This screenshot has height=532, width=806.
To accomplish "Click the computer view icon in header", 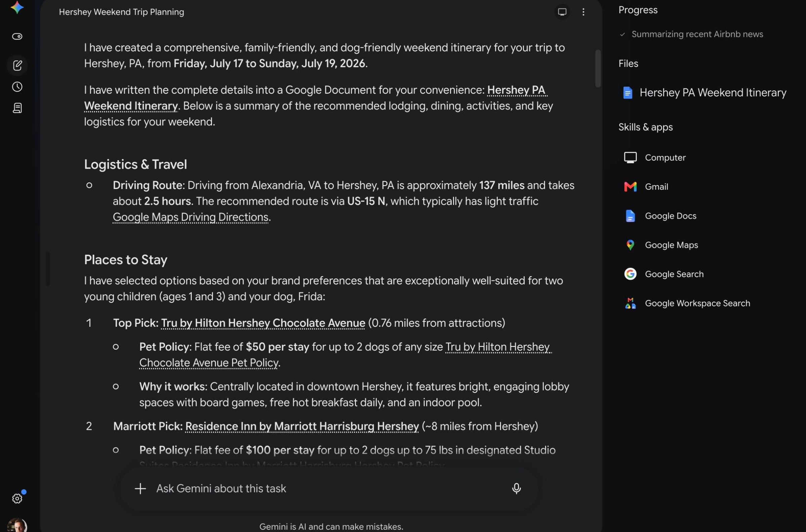I will coord(562,12).
